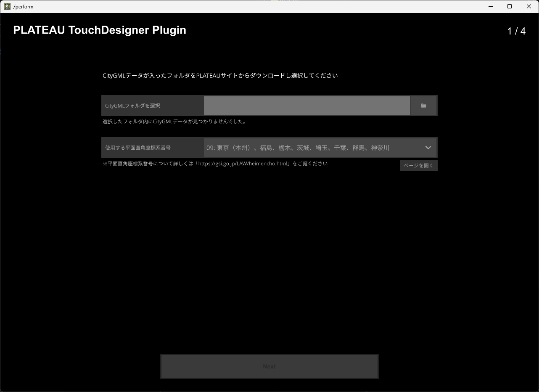Select the browse icon to pick a CityGML folder
Image resolution: width=539 pixels, height=392 pixels.
tap(423, 105)
